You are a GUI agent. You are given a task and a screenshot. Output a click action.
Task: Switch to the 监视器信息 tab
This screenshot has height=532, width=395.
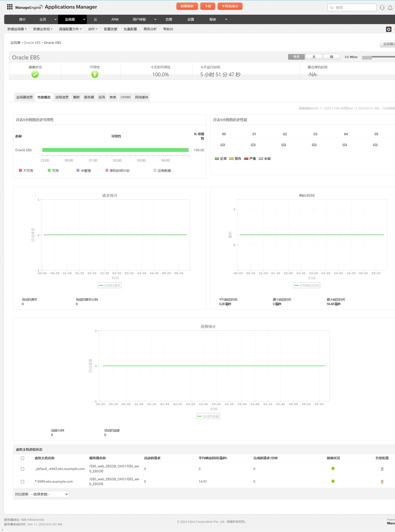coord(24,97)
